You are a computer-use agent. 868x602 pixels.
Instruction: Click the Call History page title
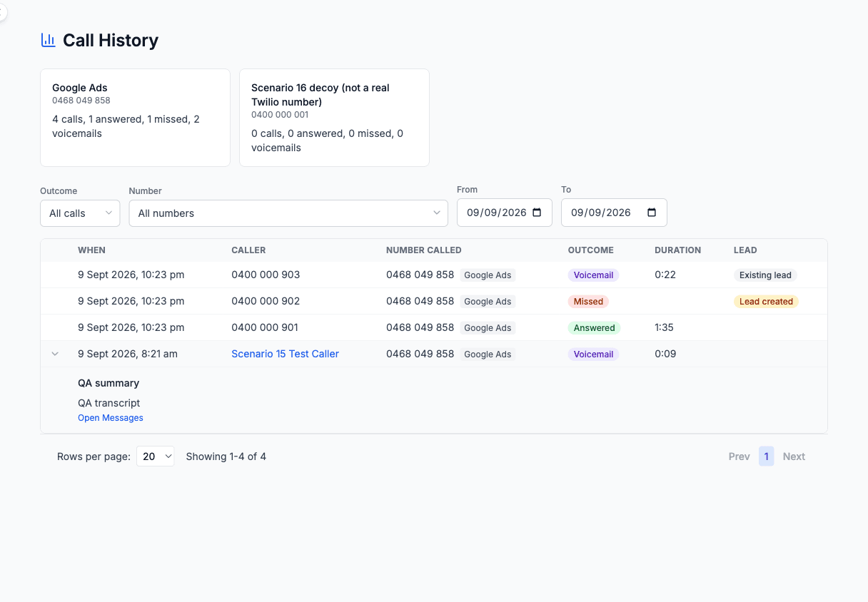(111, 41)
